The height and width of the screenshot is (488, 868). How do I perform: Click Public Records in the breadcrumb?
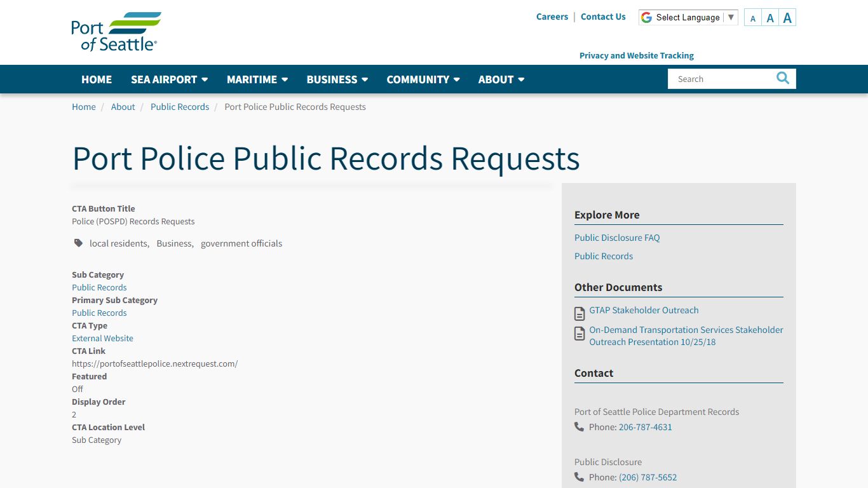(180, 107)
